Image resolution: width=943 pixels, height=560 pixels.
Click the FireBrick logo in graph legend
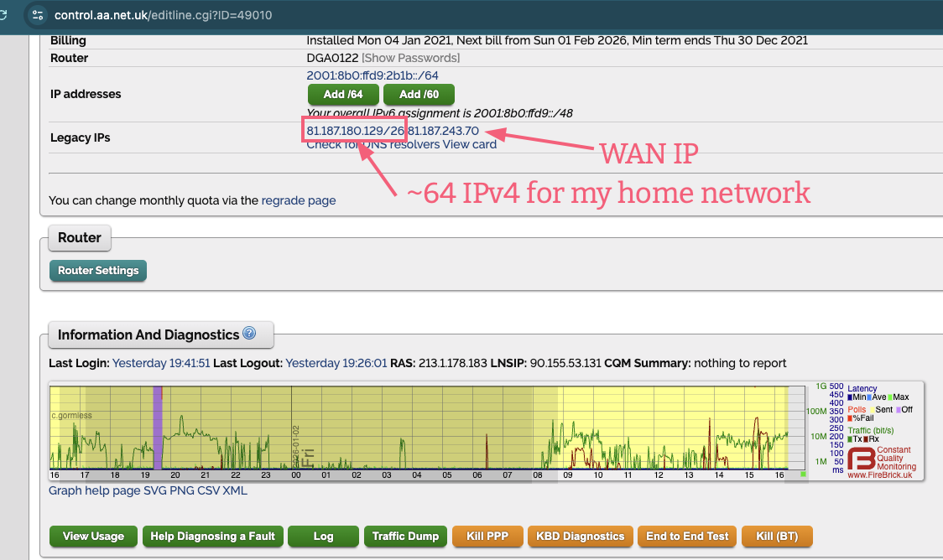click(x=860, y=460)
